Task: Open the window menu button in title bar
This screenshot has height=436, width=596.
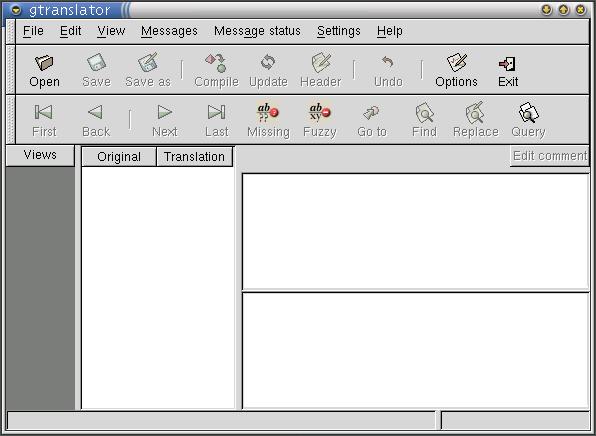Action: (x=16, y=10)
